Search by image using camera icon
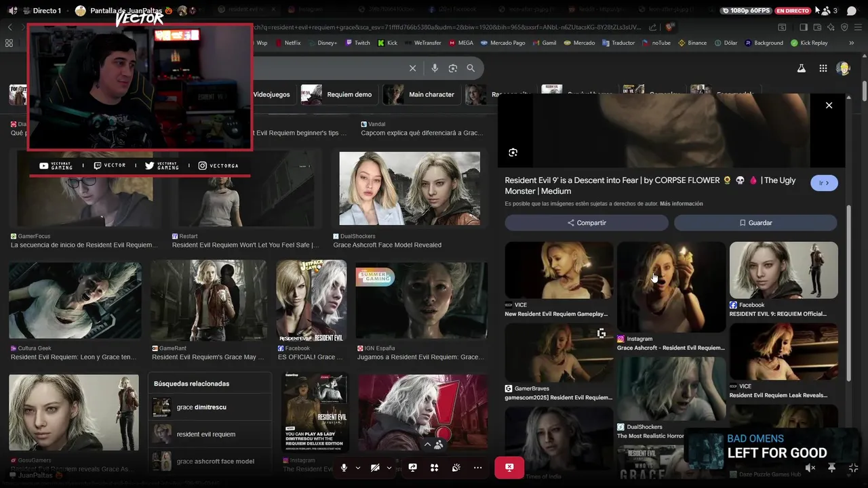The image size is (868, 488). (x=453, y=68)
